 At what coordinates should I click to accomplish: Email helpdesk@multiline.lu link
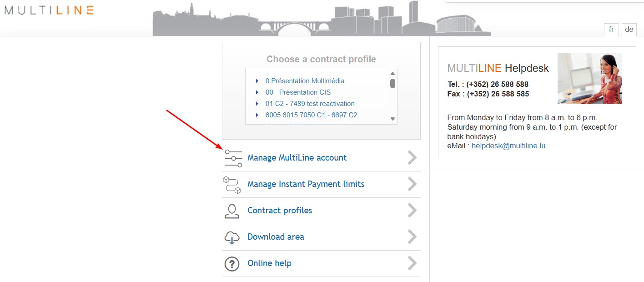(508, 146)
